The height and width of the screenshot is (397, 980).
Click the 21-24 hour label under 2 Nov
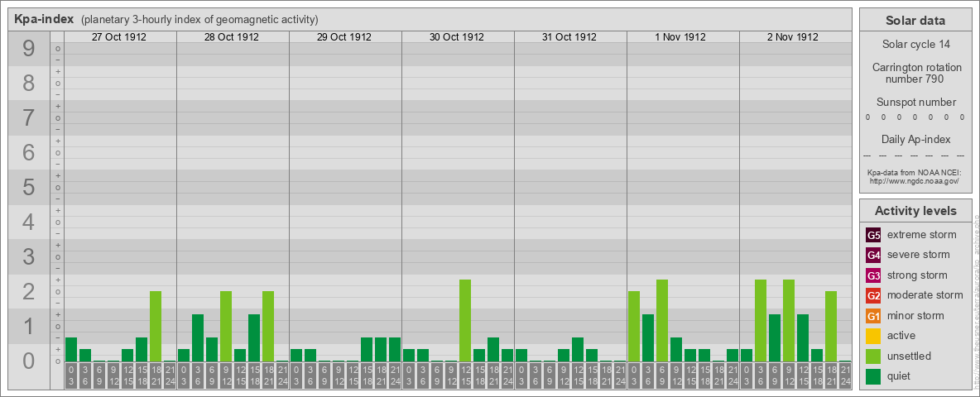click(x=845, y=376)
